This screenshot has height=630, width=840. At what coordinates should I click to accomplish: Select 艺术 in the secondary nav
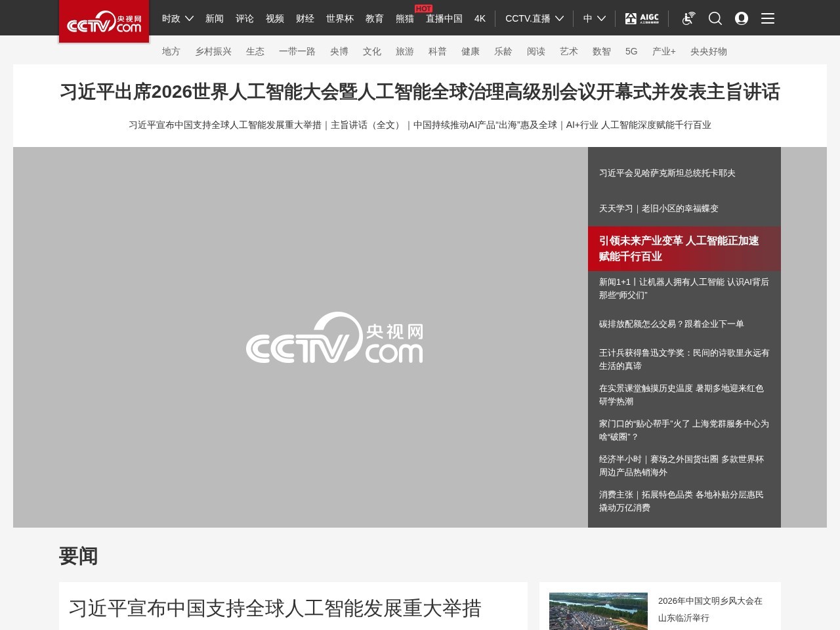(569, 51)
